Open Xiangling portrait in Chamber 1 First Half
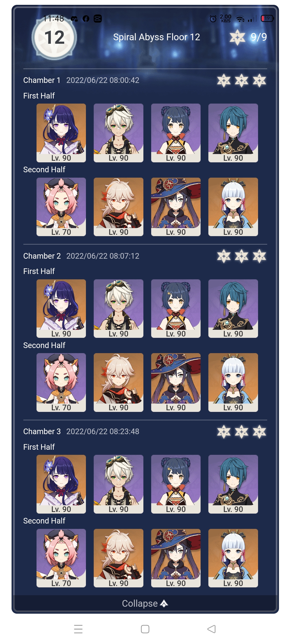The image size is (290, 644). tap(176, 133)
